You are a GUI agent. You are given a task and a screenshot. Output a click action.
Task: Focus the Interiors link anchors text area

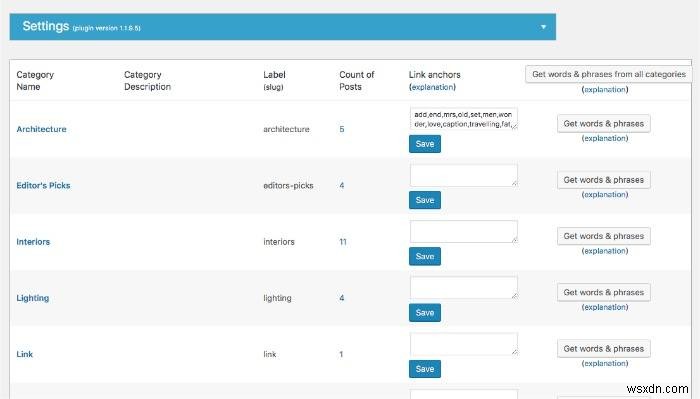[x=464, y=231]
